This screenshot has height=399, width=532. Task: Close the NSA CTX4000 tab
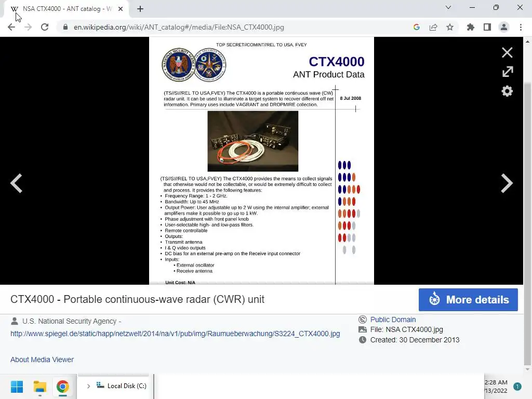(121, 9)
